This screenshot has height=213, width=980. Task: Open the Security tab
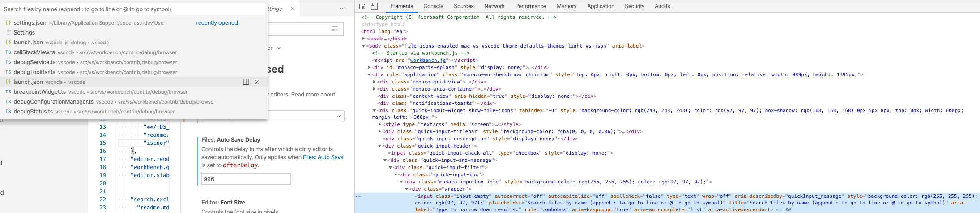[x=635, y=6]
